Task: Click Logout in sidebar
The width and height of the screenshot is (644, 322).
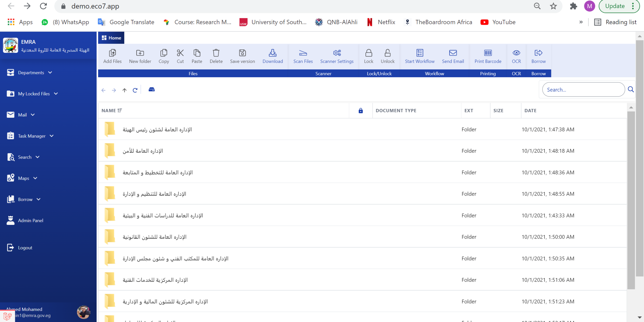Action: pyautogui.click(x=20, y=248)
